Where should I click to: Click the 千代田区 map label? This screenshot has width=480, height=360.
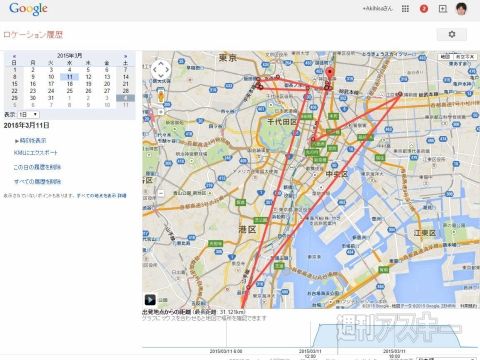[x=282, y=122]
